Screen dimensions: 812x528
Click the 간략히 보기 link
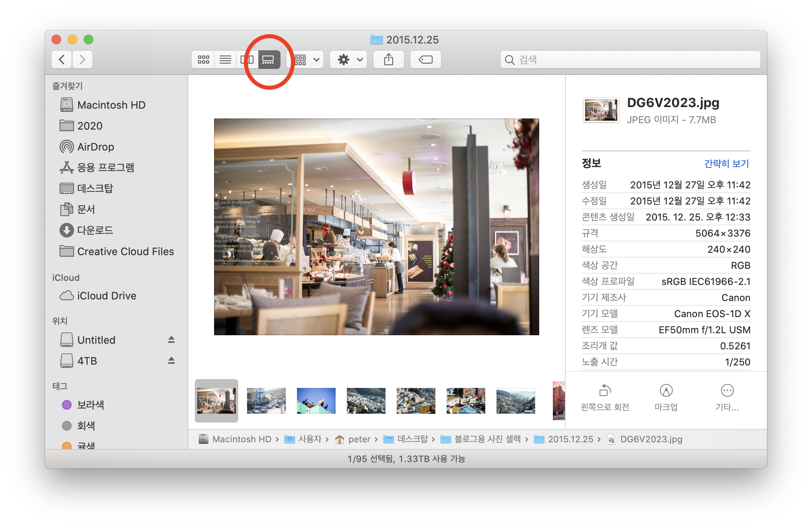pos(726,164)
